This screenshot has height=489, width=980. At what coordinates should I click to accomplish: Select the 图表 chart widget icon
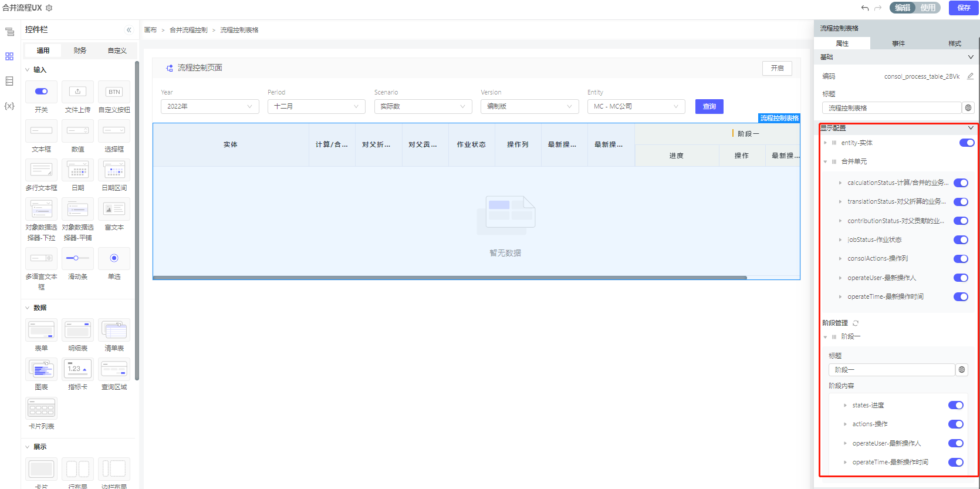coord(41,369)
